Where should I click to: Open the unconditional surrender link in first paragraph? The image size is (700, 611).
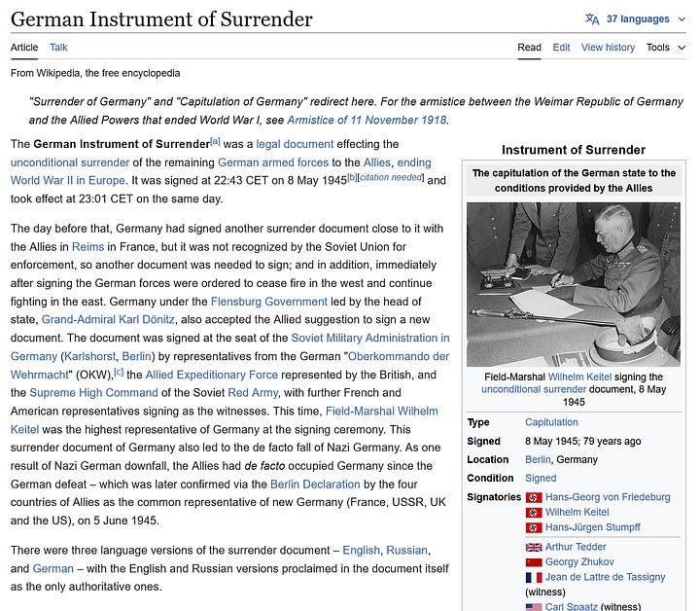pyautogui.click(x=70, y=162)
